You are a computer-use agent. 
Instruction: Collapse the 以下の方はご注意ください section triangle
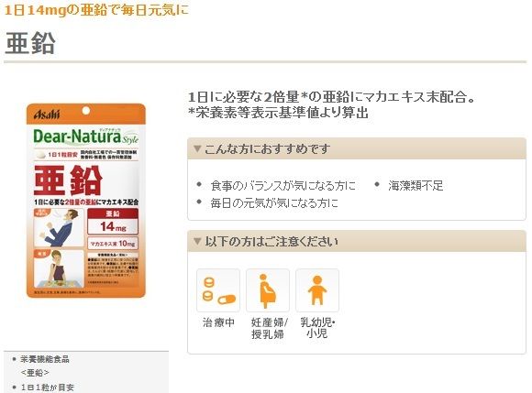197,241
